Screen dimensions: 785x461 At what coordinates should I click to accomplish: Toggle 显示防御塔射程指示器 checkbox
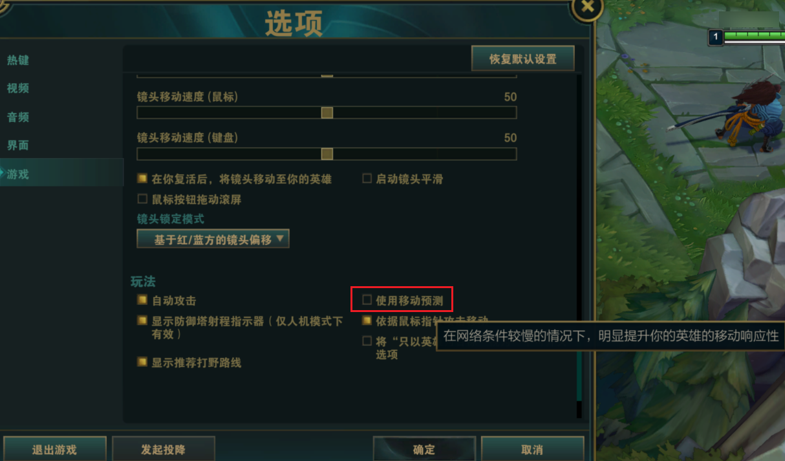[x=142, y=320]
